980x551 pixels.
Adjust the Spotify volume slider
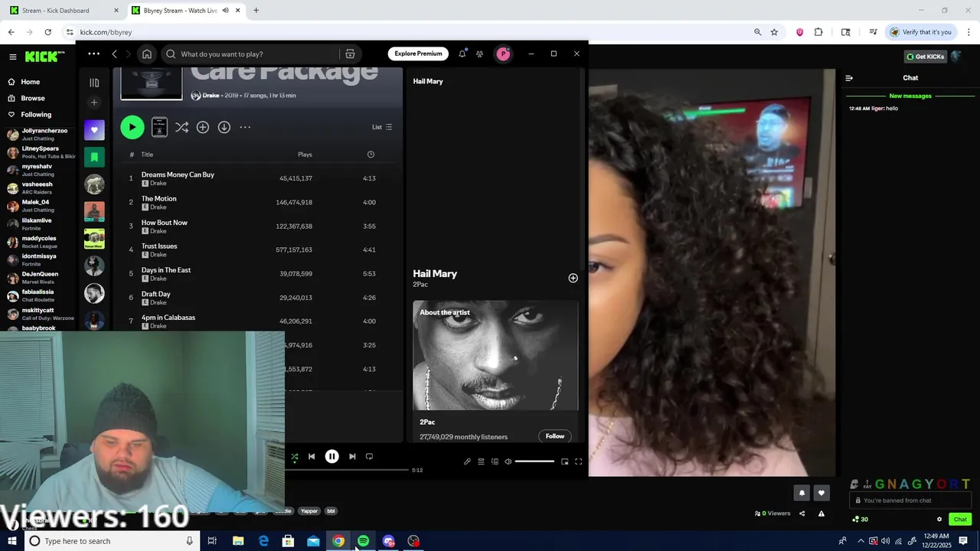click(x=534, y=461)
